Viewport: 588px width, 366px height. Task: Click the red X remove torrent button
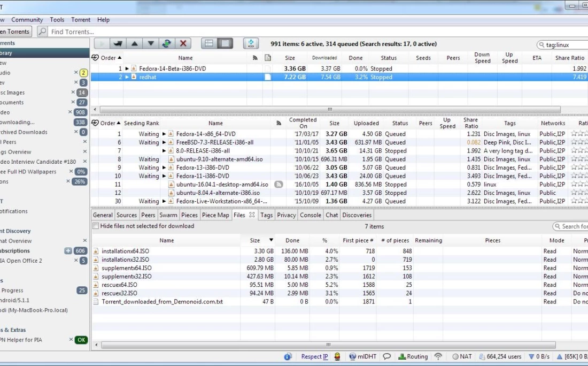(183, 44)
